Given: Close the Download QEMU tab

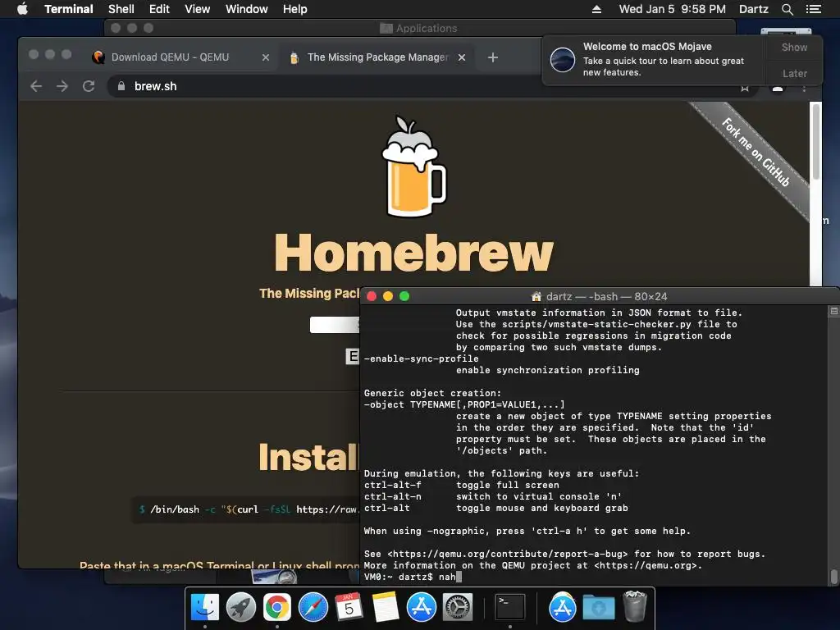Looking at the screenshot, I should (265, 57).
